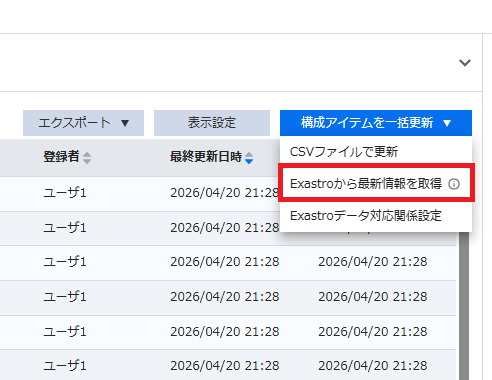Select third row ユーザ1 cell

point(65,262)
